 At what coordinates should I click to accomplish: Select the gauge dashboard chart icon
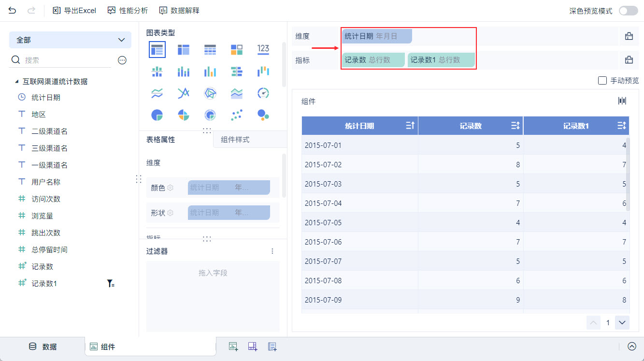[x=263, y=93]
